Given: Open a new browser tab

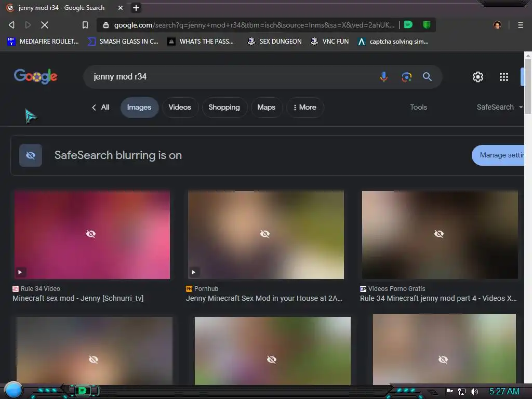Looking at the screenshot, I should point(136,8).
